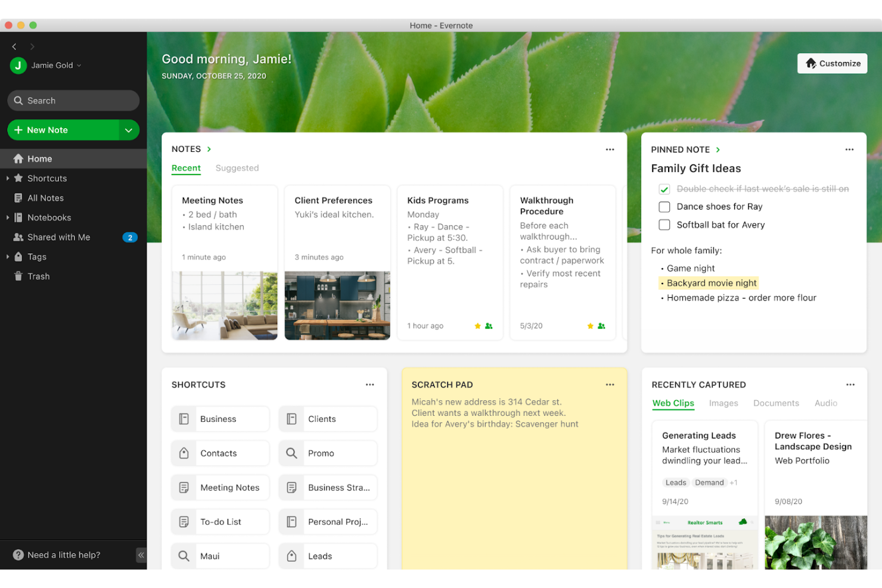The height and width of the screenshot is (588, 882).
Task: Open the Recently Captured options menu
Action: 850,385
